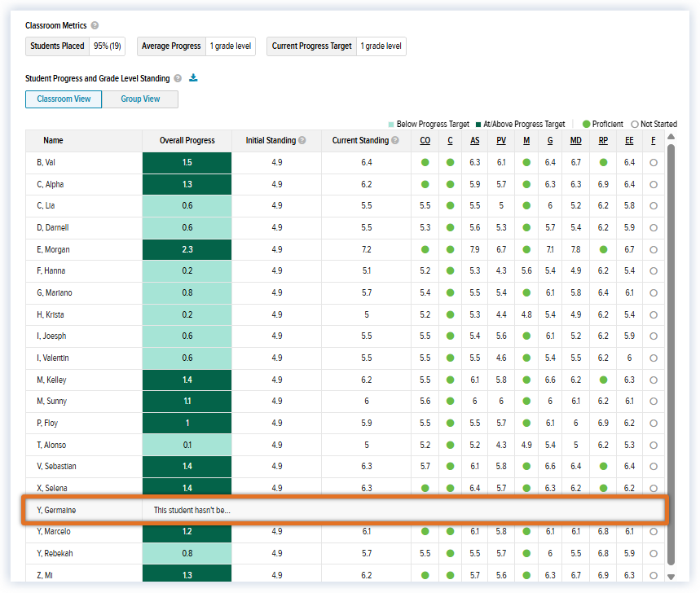Select the Classroom View tab

tap(64, 99)
